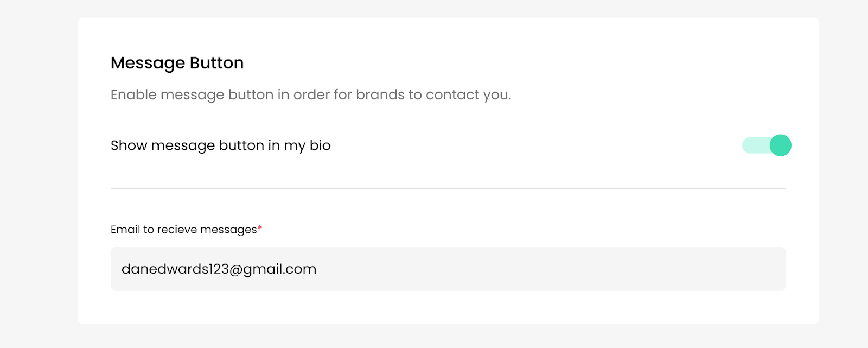Place cursor on 'danedwards123' in the email
Viewport: 868px width, 348px height.
[x=175, y=269]
